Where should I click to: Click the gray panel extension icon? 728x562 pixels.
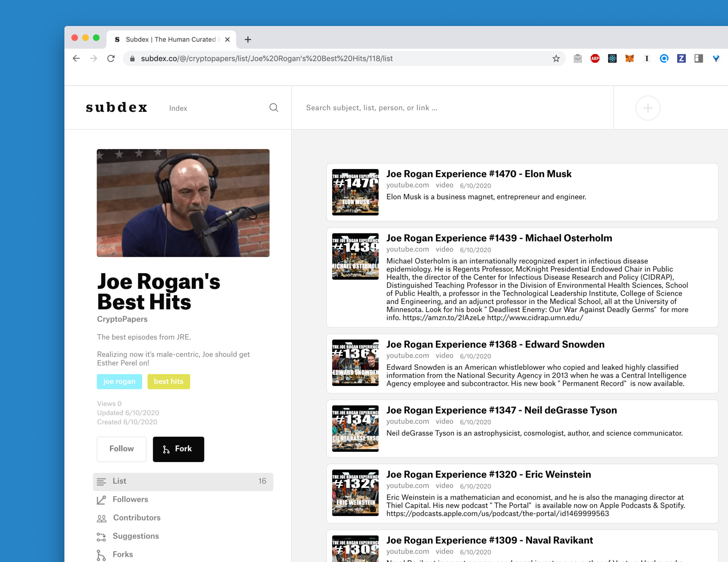tap(698, 58)
